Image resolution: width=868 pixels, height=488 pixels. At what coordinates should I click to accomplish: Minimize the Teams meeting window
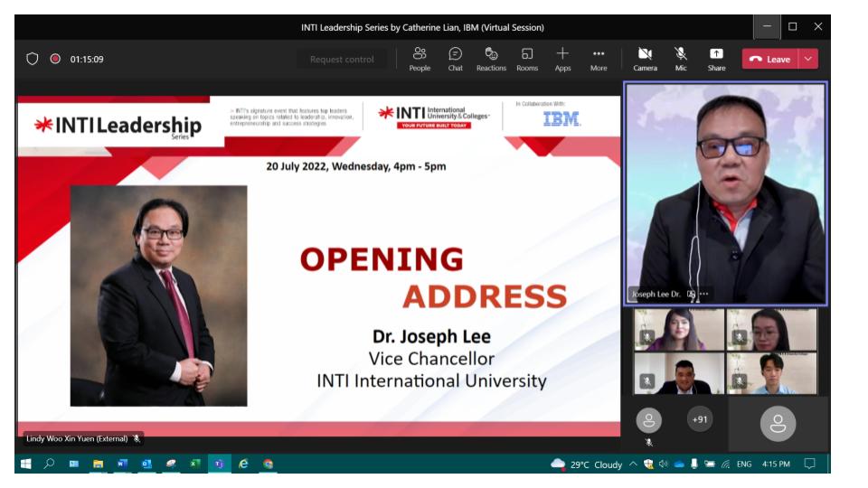click(767, 26)
